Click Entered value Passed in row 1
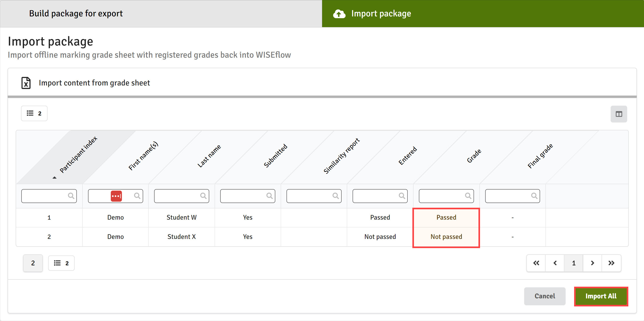The image size is (644, 321). click(380, 217)
